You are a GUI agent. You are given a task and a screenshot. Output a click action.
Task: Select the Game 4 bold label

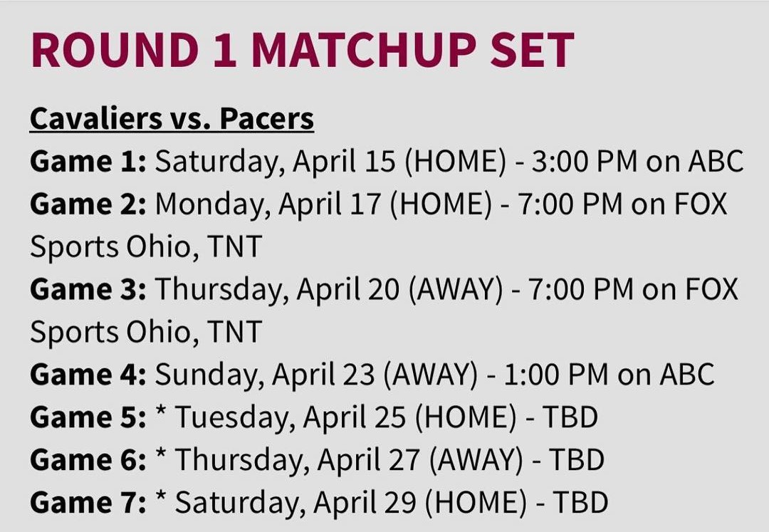pyautogui.click(x=88, y=375)
